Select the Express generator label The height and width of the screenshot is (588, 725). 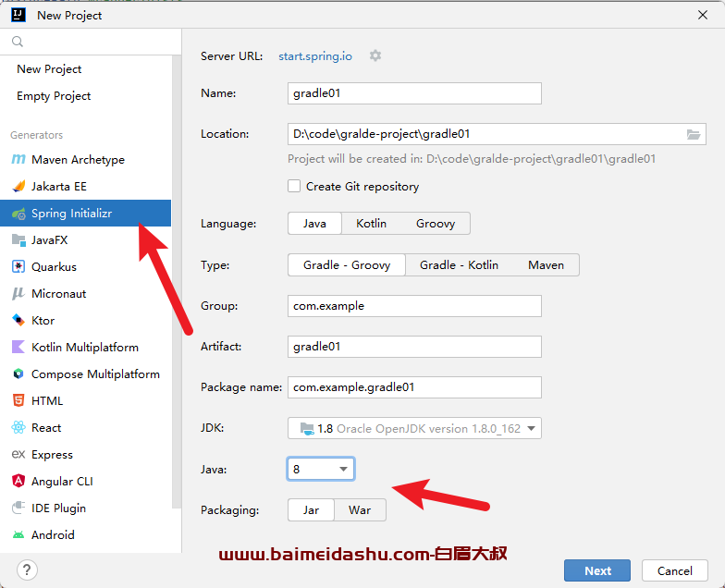52,455
